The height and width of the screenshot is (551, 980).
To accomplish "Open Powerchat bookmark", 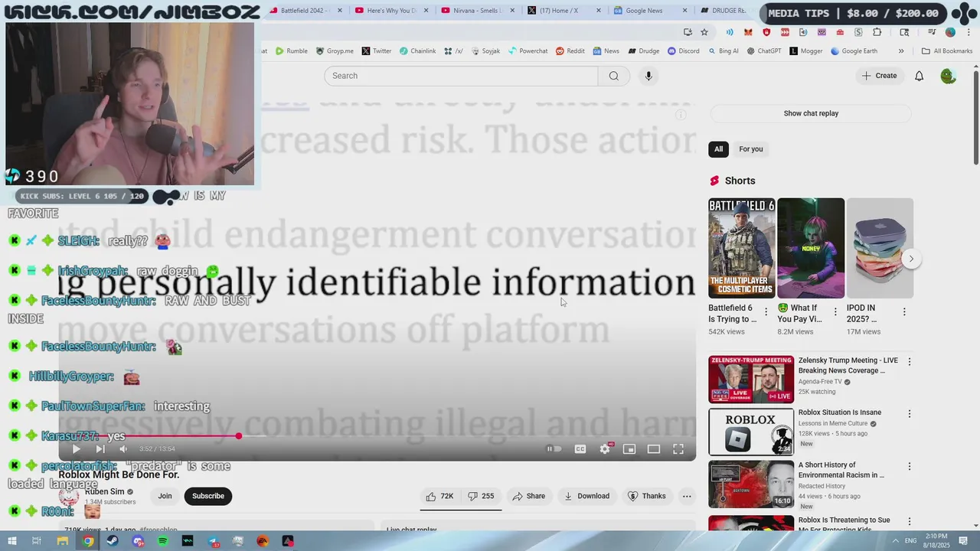I will click(528, 51).
